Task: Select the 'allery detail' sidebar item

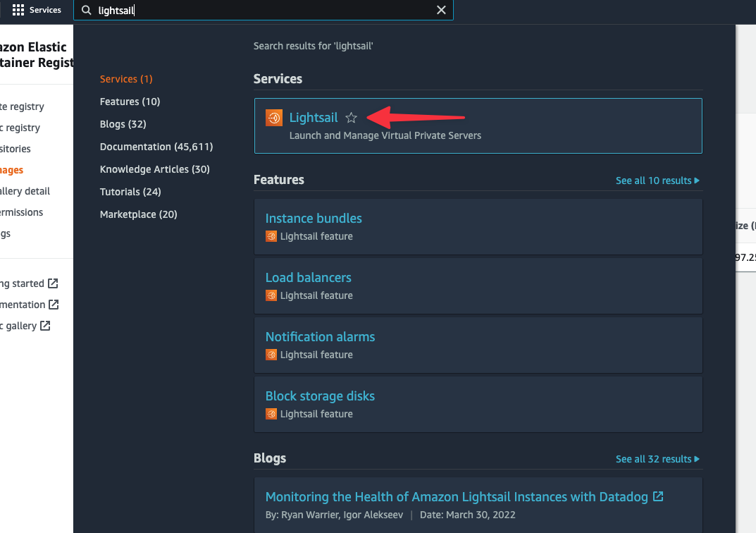Action: coord(25,192)
